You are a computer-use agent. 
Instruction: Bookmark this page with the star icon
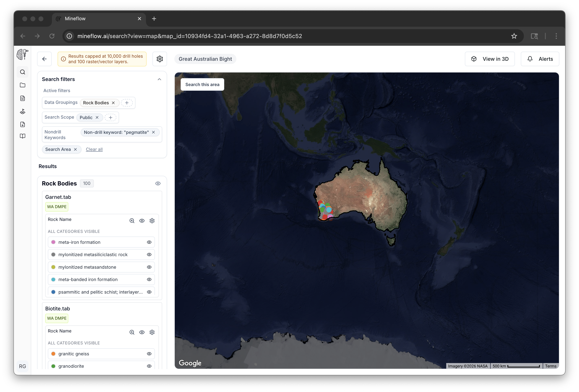coord(514,36)
